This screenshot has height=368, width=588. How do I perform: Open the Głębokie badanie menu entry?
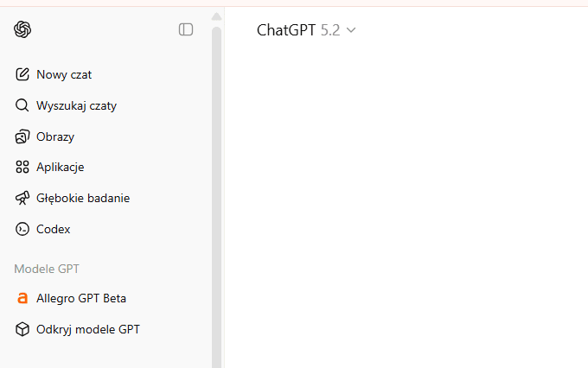(x=83, y=198)
